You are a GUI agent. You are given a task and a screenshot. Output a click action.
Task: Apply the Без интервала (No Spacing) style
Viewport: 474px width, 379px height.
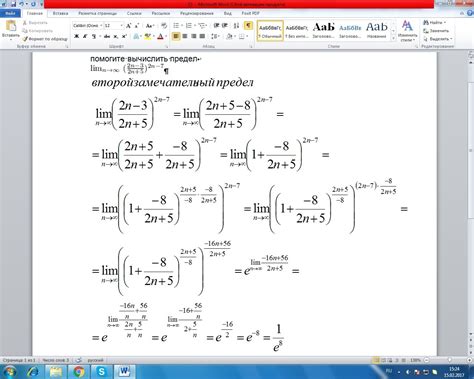coord(296,30)
